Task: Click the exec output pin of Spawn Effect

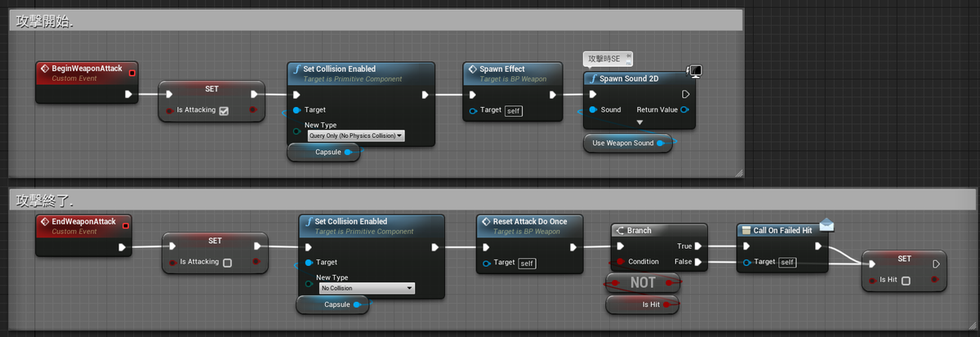Action: pyautogui.click(x=553, y=95)
